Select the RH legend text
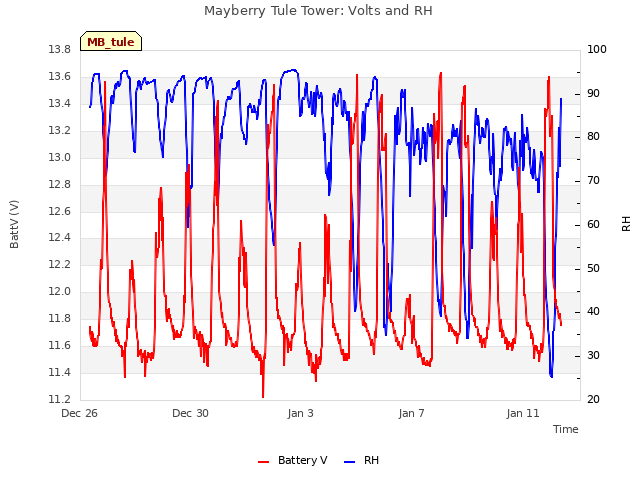This screenshot has width=640, height=480. pos(371,460)
